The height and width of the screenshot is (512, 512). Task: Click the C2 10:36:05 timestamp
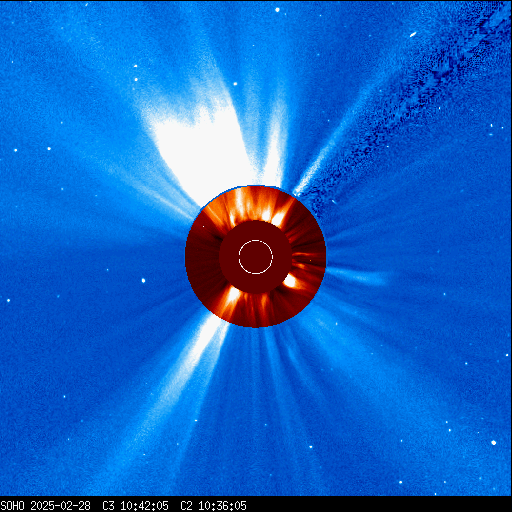click(x=213, y=506)
